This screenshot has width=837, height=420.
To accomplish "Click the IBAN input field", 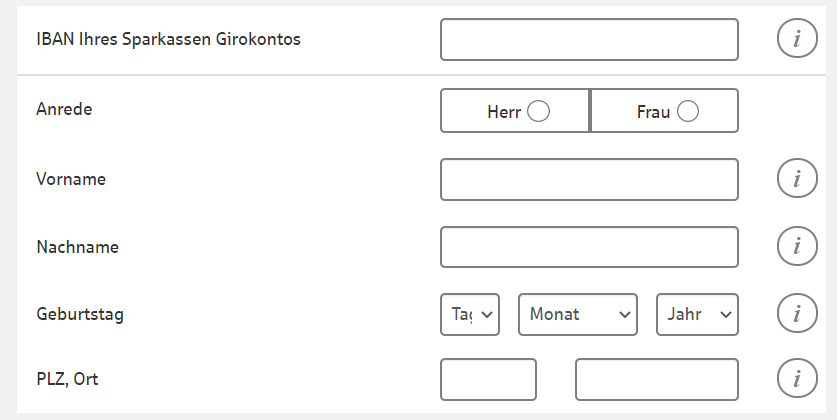I will [x=589, y=39].
